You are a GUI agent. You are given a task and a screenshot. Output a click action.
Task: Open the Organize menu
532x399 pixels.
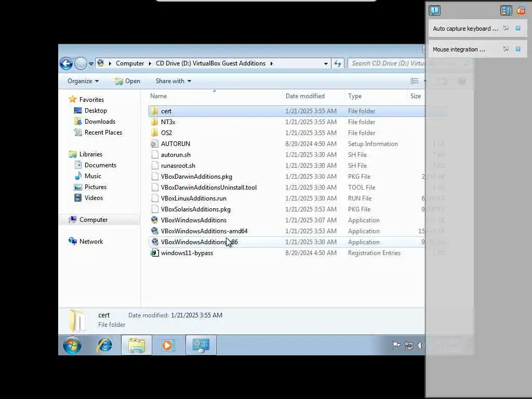pos(83,81)
